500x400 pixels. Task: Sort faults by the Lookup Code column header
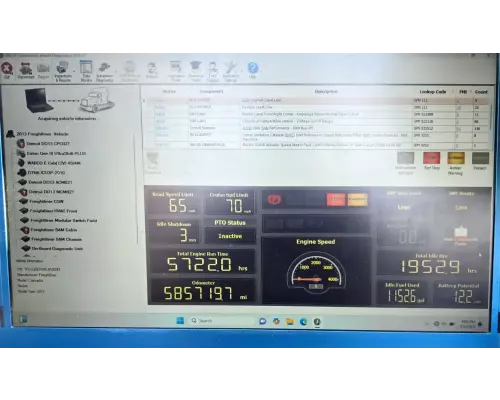coord(433,92)
